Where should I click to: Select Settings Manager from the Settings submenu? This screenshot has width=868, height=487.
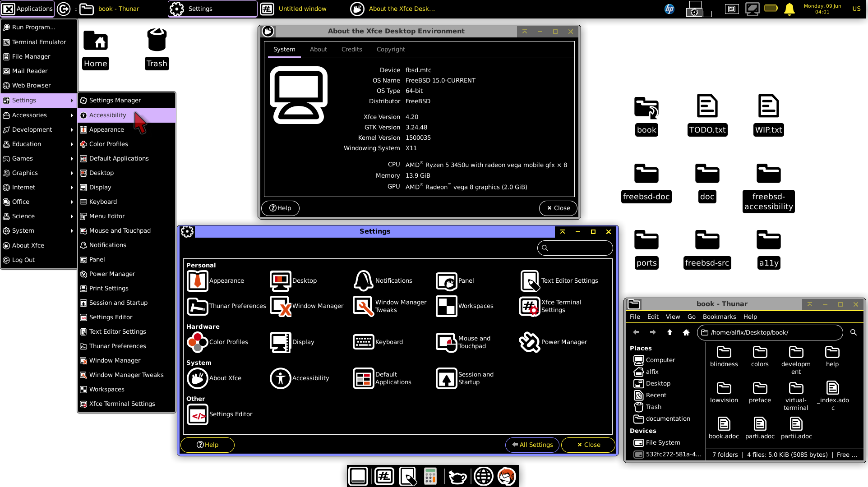click(x=127, y=100)
